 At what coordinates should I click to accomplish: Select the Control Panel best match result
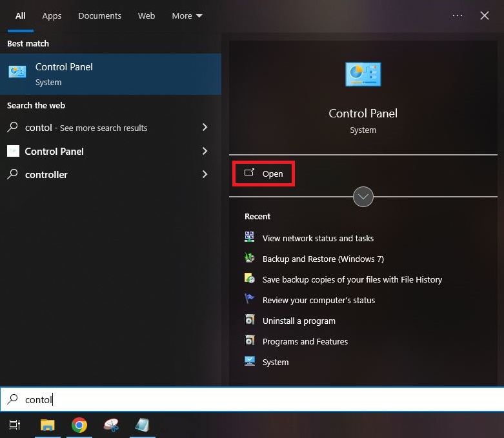click(x=110, y=74)
